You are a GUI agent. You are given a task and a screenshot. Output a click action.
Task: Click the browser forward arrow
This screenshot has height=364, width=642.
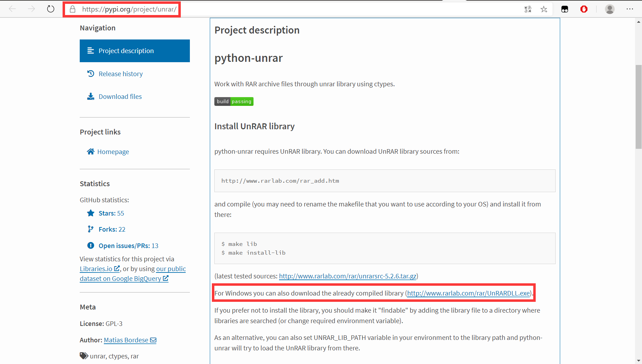[31, 9]
